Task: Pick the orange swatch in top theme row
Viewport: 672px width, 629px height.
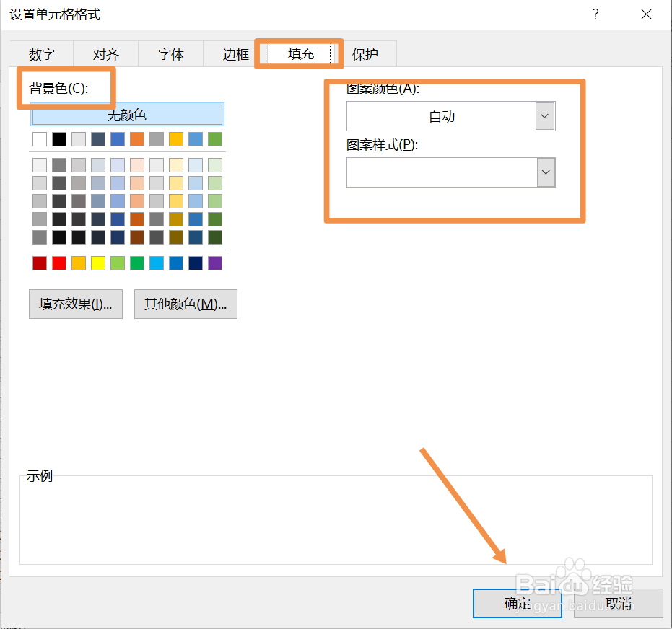Action: click(137, 139)
